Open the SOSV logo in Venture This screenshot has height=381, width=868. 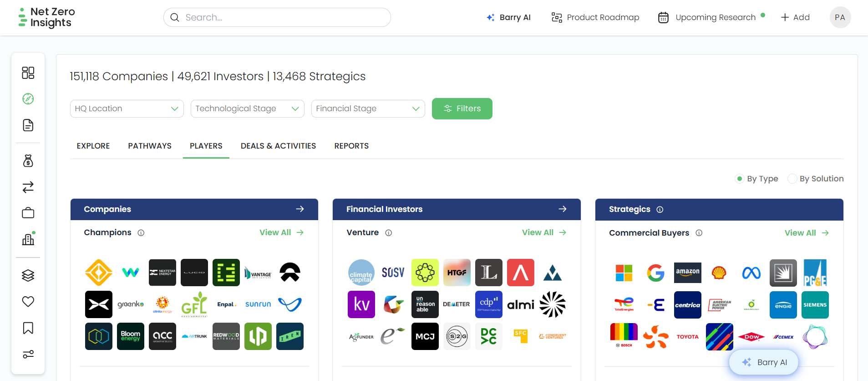click(x=393, y=273)
